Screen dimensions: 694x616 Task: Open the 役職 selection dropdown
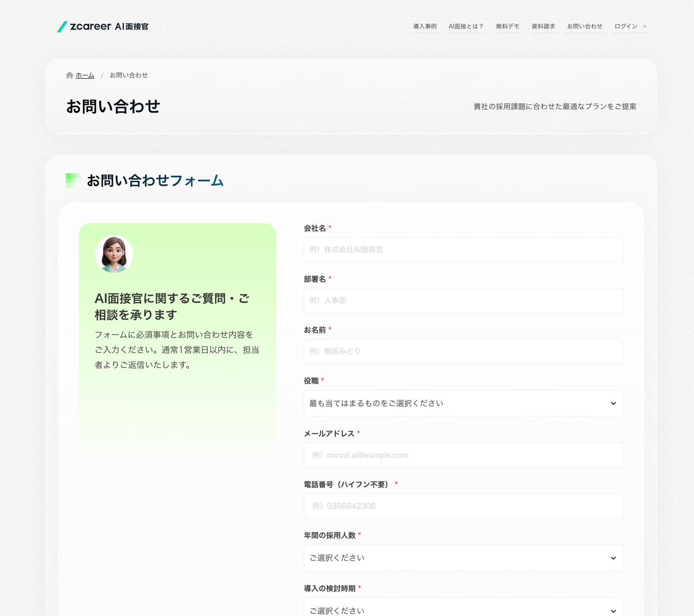(x=463, y=404)
